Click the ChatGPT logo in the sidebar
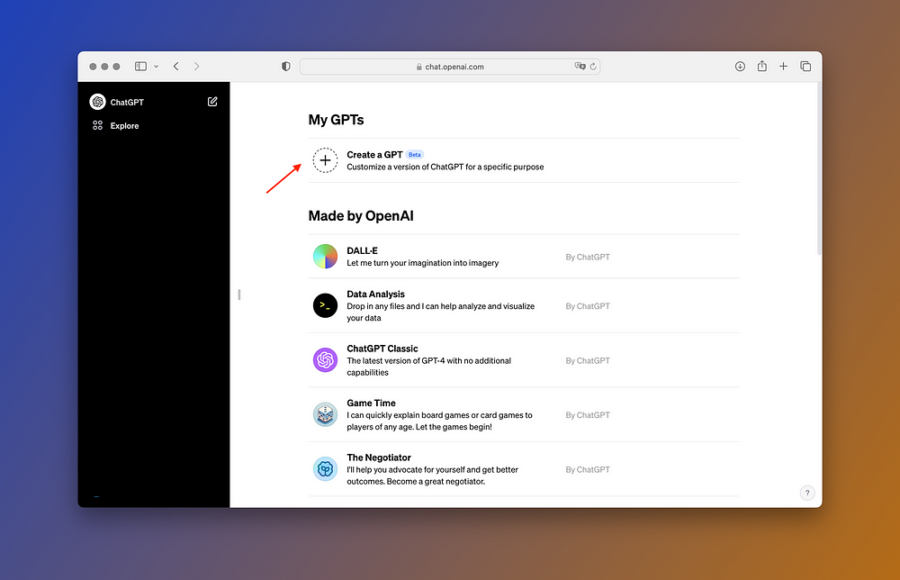 click(x=97, y=101)
